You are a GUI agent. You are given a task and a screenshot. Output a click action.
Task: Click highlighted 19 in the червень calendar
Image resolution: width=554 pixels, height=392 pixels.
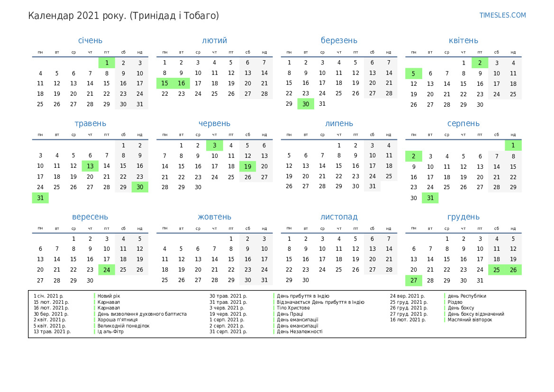(247, 166)
